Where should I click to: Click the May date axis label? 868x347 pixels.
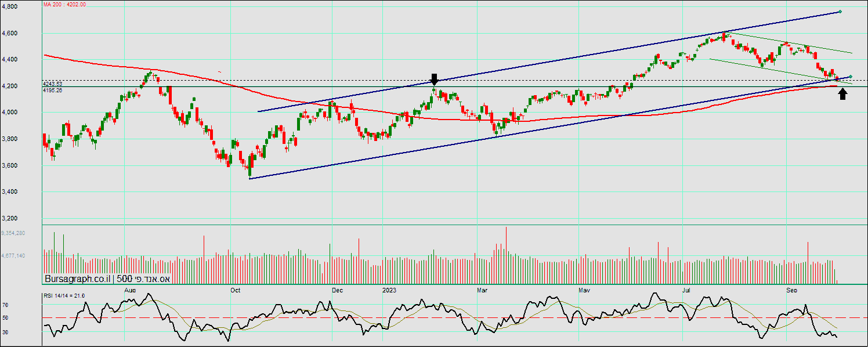(x=584, y=289)
